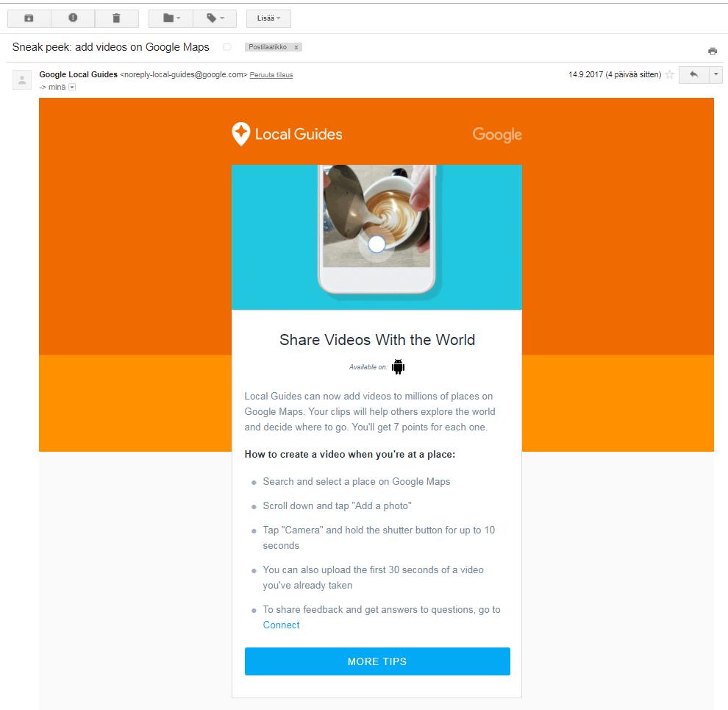This screenshot has height=710, width=728.
Task: Click the Share Videos With the World heading
Action: tap(377, 340)
